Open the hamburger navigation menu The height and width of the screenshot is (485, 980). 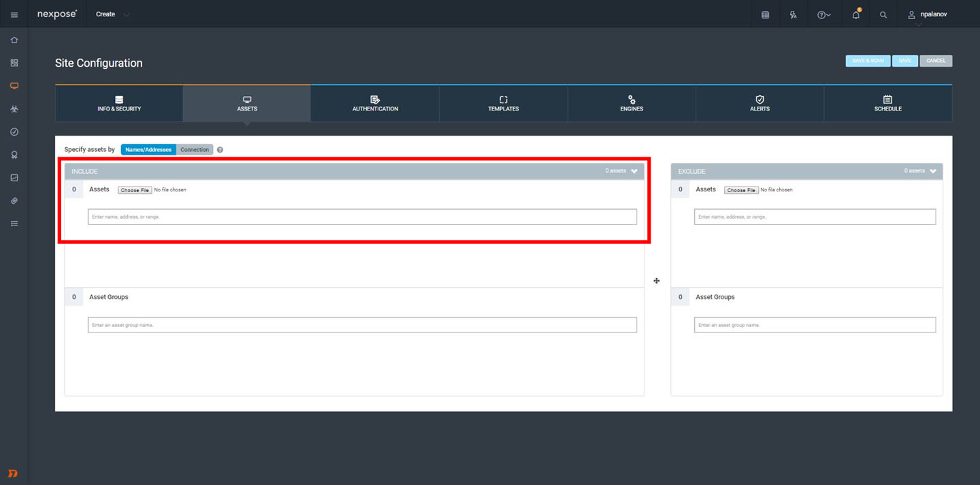point(14,14)
